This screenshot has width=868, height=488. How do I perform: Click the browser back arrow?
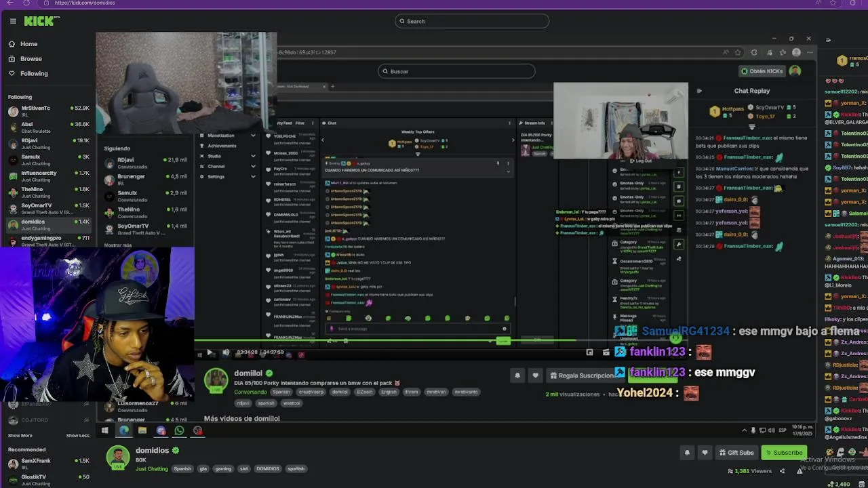click(9, 3)
